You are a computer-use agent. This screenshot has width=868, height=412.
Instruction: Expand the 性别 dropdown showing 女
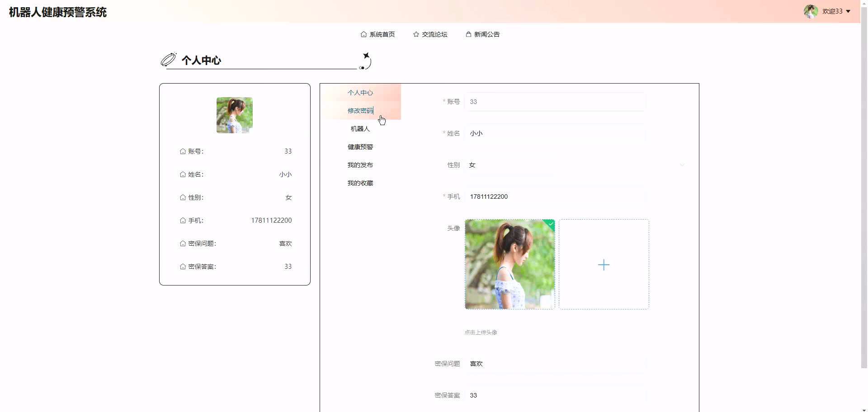[577, 165]
